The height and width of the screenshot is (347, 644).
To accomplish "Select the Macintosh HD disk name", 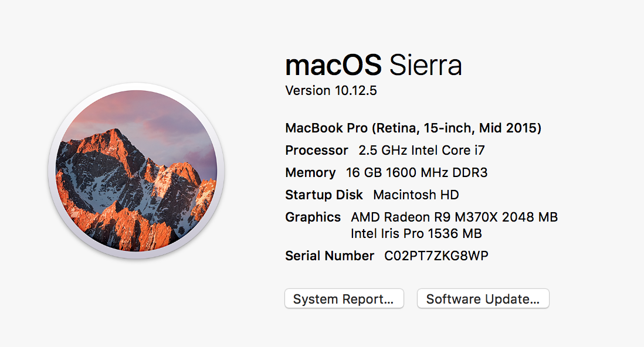I will pos(416,195).
